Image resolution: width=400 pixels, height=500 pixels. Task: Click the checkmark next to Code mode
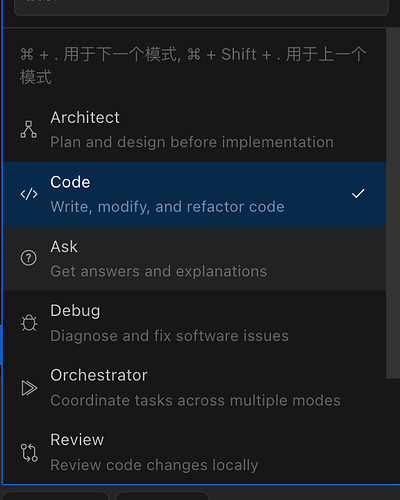pos(358,194)
